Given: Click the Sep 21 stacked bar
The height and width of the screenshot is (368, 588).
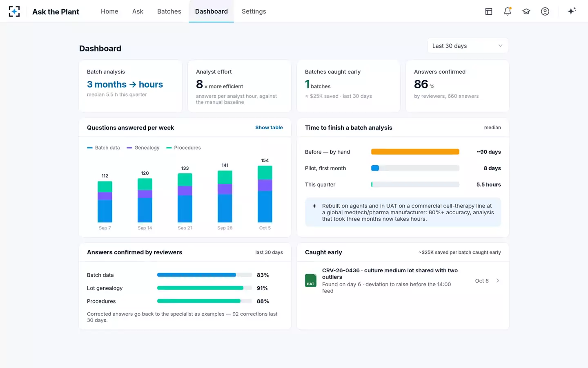Looking at the screenshot, I should pyautogui.click(x=185, y=198).
